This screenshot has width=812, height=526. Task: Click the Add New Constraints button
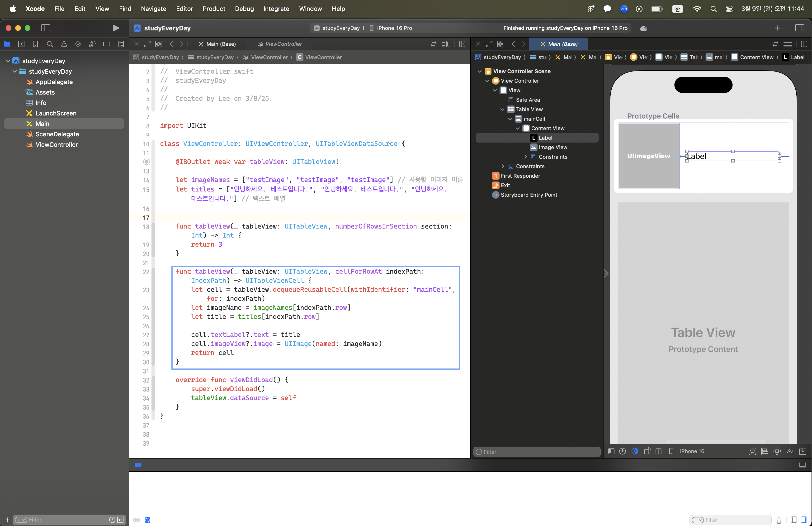tap(777, 451)
